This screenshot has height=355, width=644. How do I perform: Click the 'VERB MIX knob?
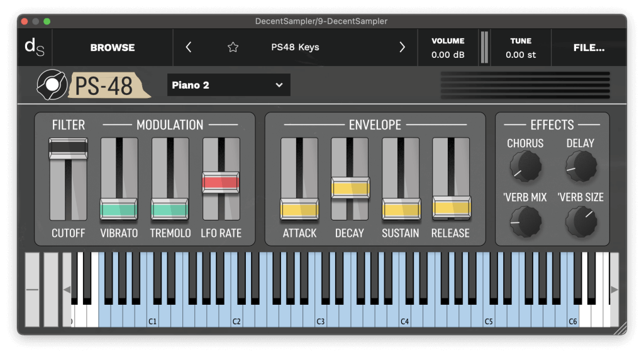point(525,222)
